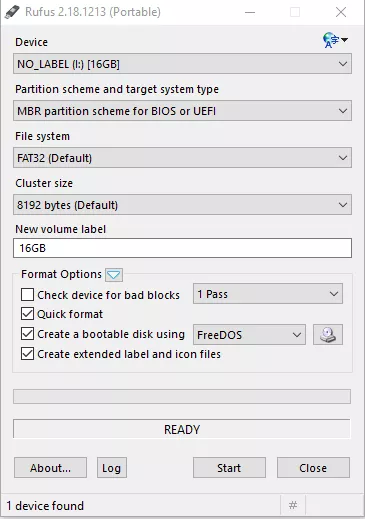Open the Device dropdown
The height and width of the screenshot is (519, 365).
pos(182,64)
